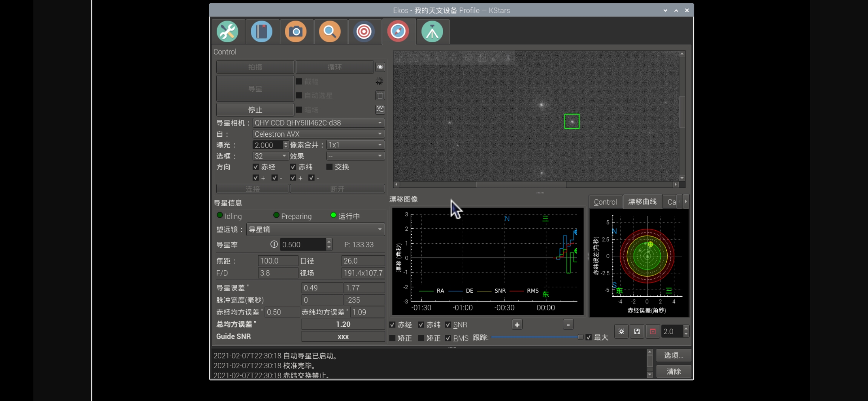Click the autoscale drift plot icon
This screenshot has width=868, height=401.
621,332
